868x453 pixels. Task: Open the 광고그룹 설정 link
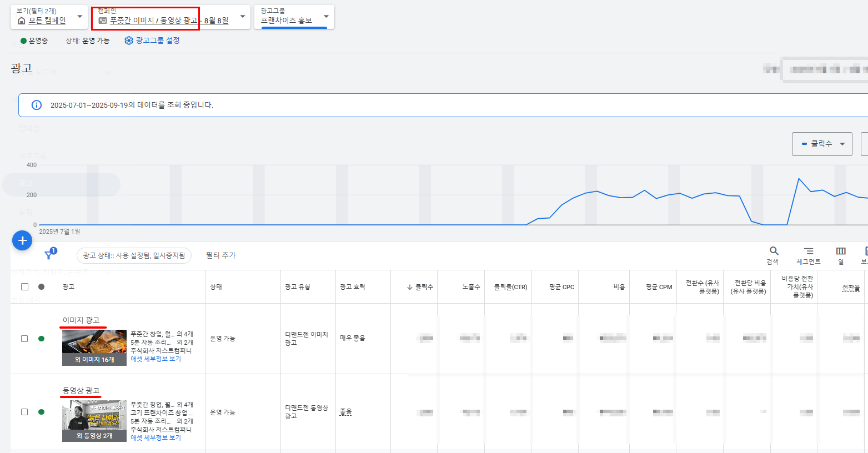click(158, 41)
